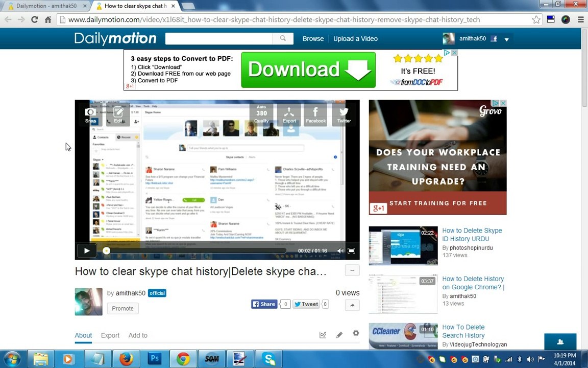Screen dimensions: 588x368
Task: Open How to Delete History on Google Chrome
Action: [473, 283]
